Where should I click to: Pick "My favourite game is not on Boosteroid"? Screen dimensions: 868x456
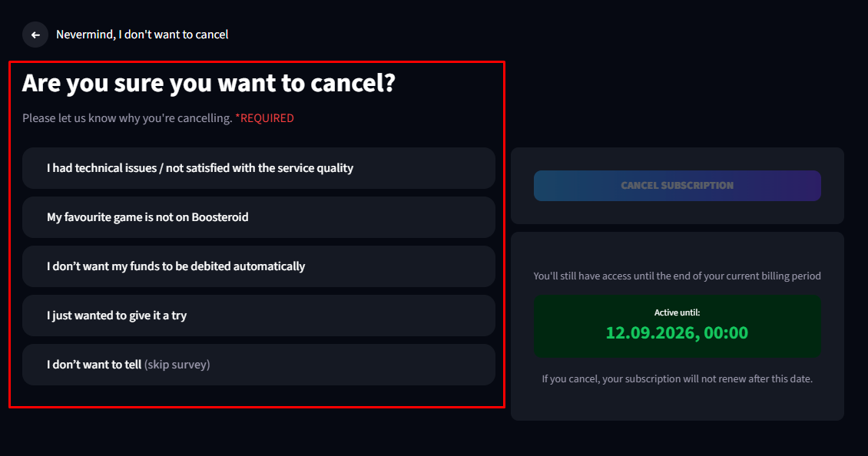tap(259, 217)
